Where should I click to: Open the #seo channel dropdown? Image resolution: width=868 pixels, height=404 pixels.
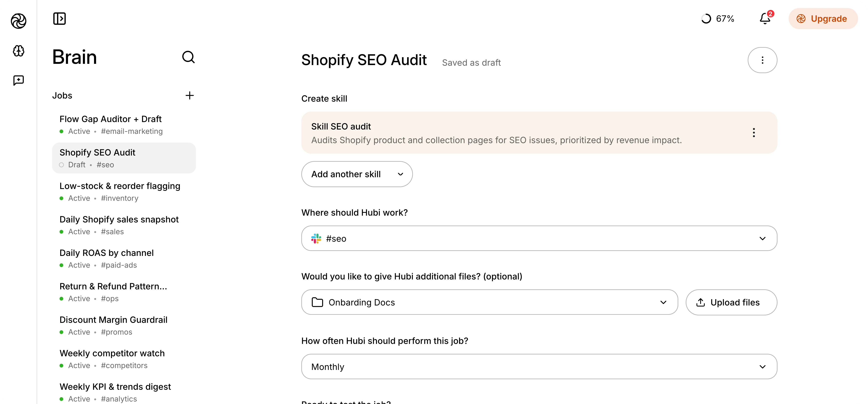(x=539, y=238)
